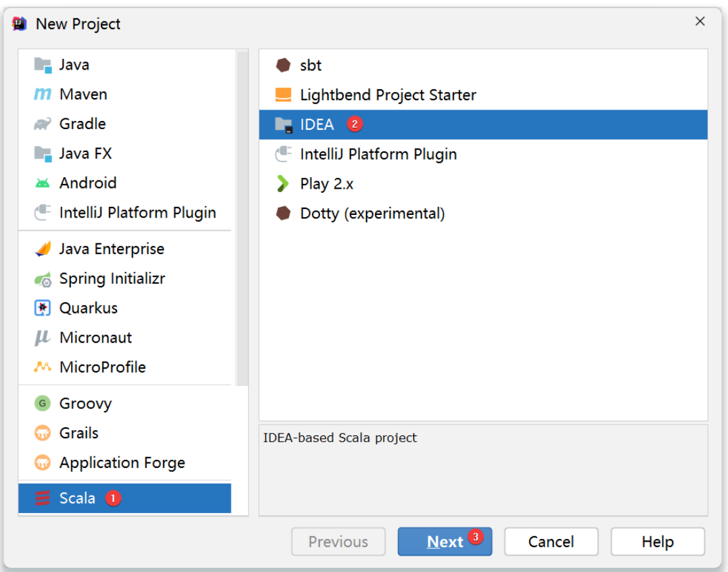Open the Java Enterprise project type icon

[x=43, y=249]
